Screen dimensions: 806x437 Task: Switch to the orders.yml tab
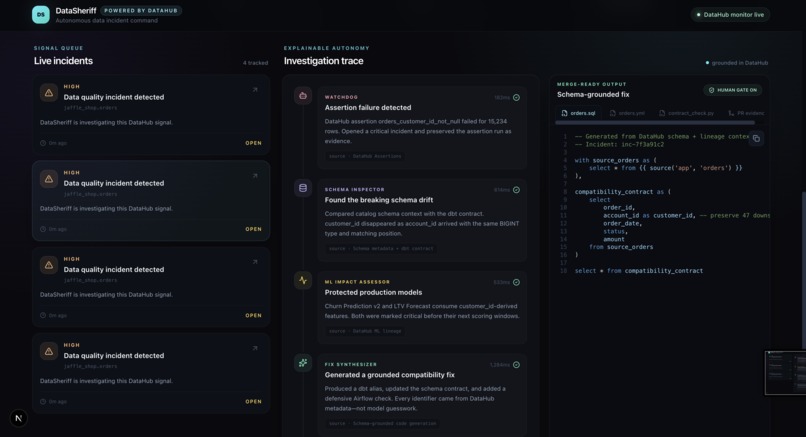coord(627,113)
